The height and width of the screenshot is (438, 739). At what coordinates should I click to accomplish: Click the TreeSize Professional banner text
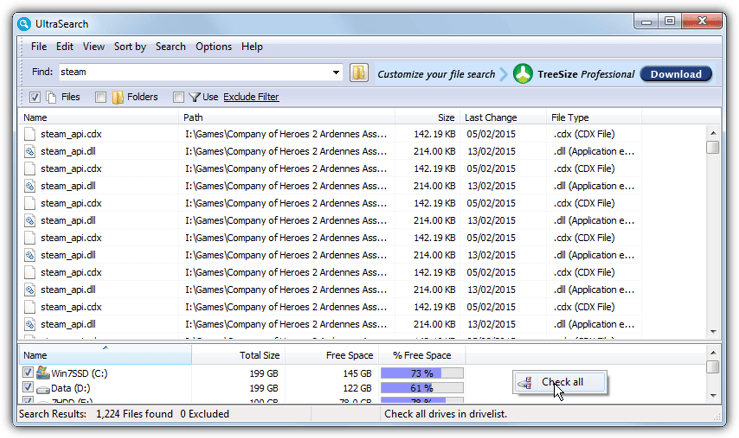pyautogui.click(x=586, y=74)
